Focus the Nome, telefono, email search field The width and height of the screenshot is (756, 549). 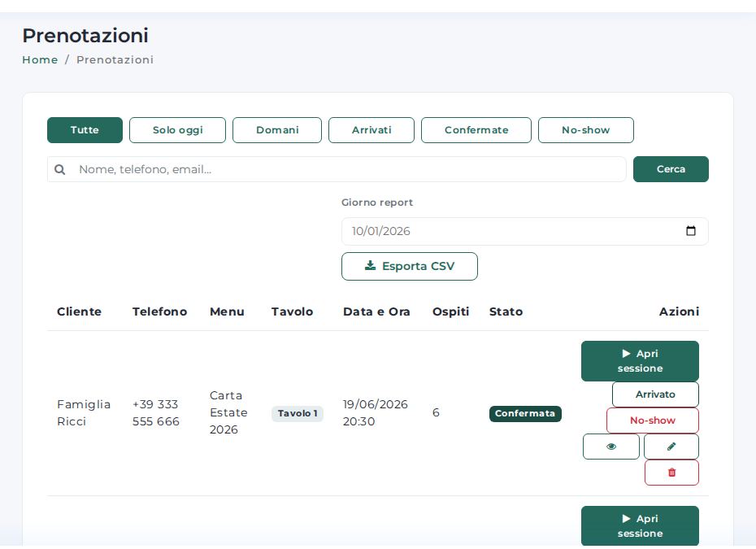click(x=337, y=169)
